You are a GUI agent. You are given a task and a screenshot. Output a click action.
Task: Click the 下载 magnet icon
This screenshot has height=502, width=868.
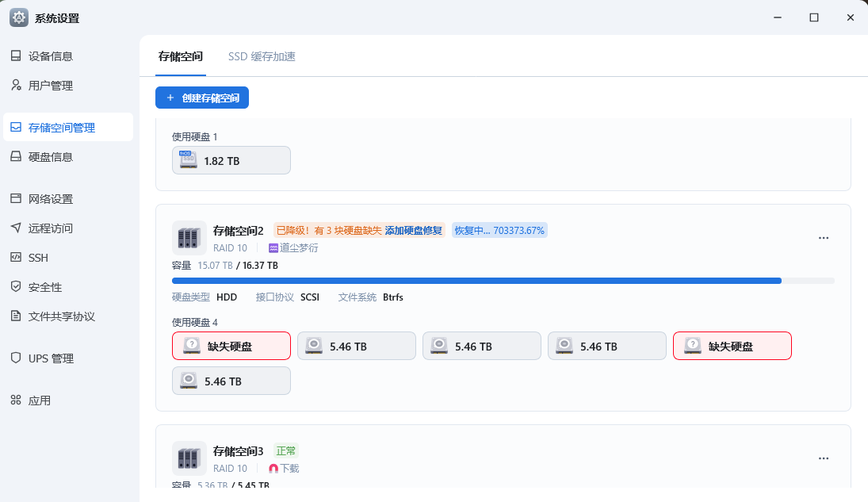273,468
